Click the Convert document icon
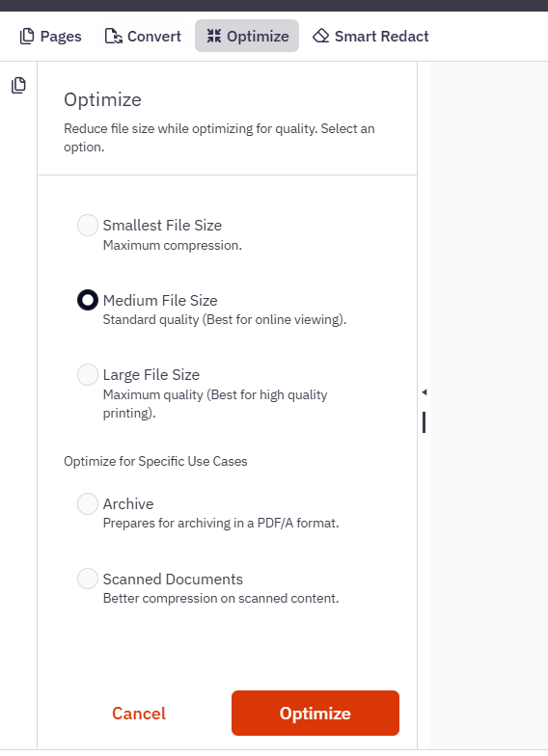This screenshot has height=756, width=548. coord(114,37)
